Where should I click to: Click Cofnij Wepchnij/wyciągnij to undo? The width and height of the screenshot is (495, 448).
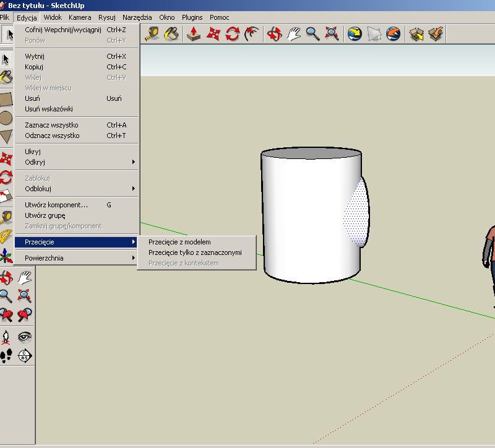coord(62,30)
